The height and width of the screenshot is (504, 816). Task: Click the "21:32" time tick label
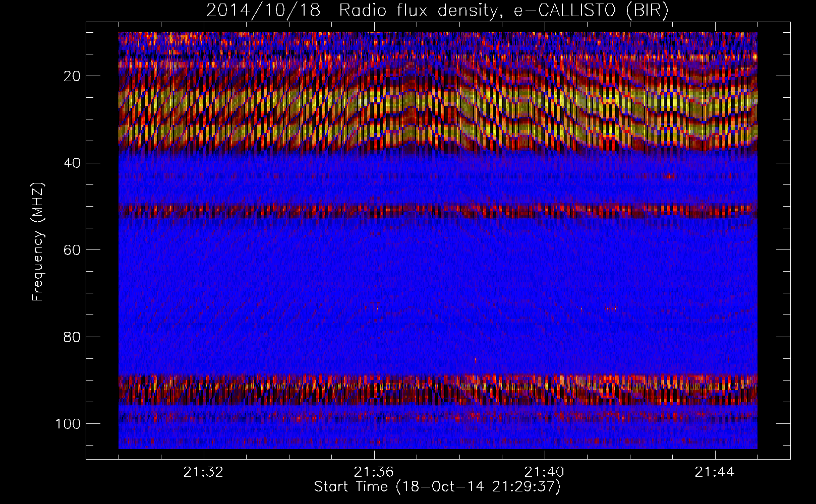click(x=203, y=473)
